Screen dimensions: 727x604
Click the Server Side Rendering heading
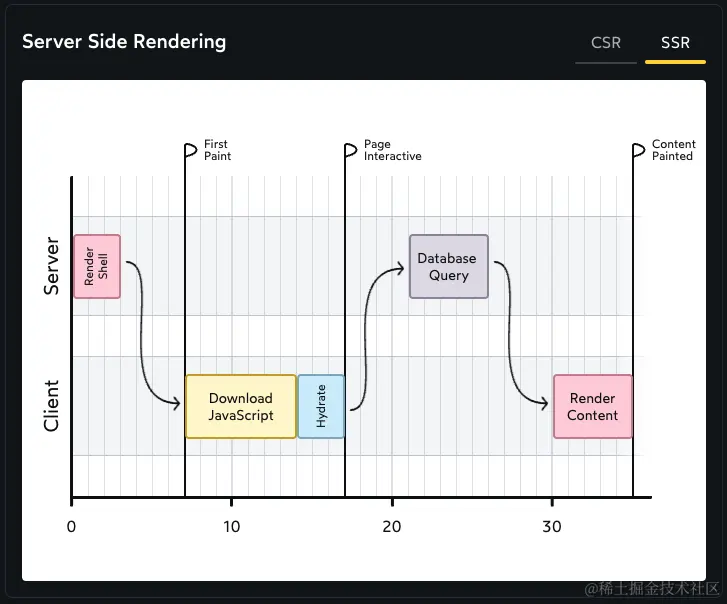[x=124, y=42]
